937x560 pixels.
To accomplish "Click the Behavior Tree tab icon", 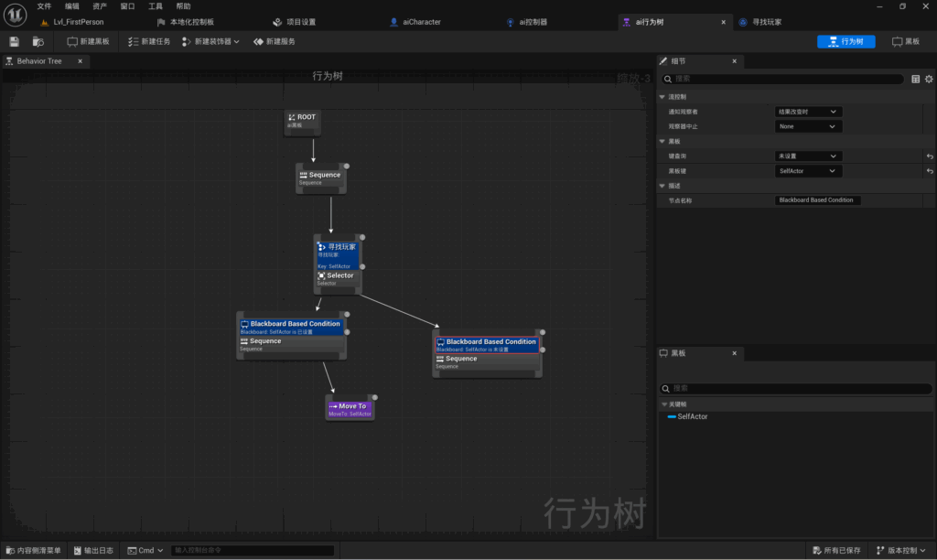I will coord(9,61).
